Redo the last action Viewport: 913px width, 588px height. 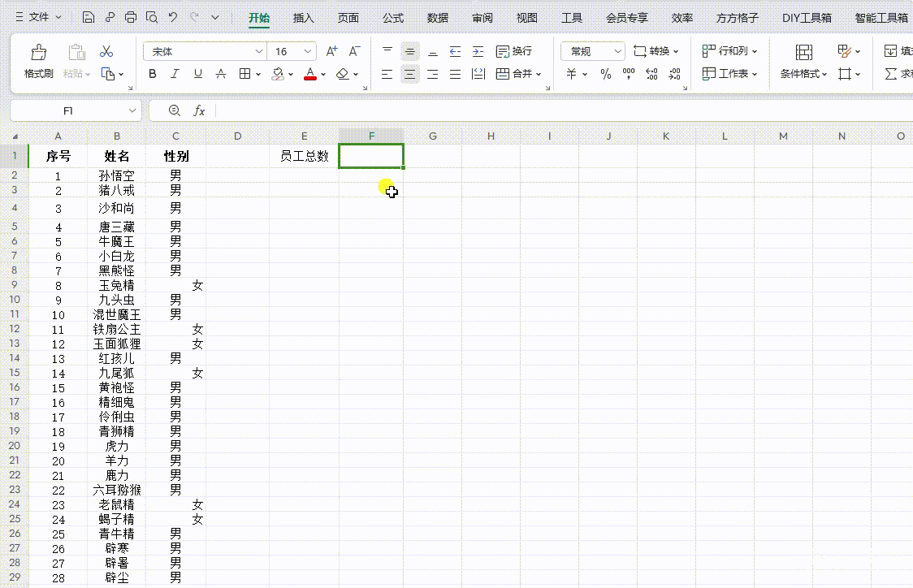(194, 18)
